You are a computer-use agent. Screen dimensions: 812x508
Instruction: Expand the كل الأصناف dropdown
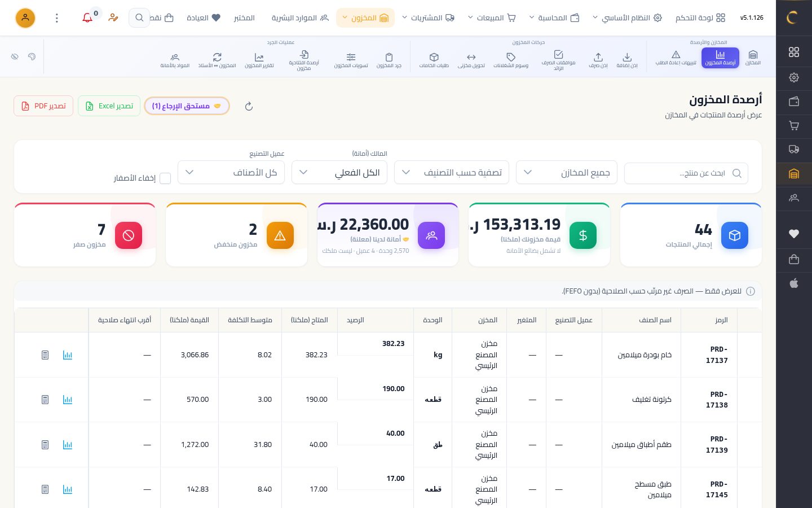coord(231,173)
